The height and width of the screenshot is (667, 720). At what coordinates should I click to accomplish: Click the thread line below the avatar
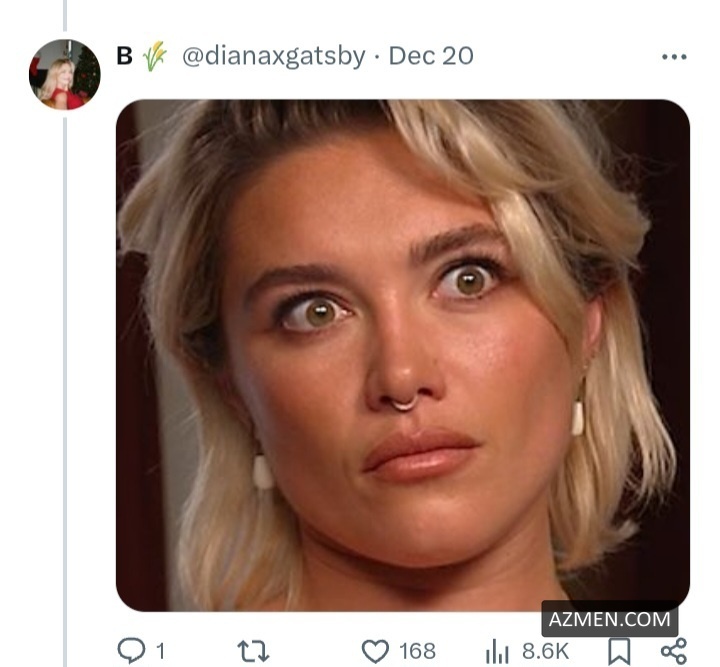(x=65, y=380)
